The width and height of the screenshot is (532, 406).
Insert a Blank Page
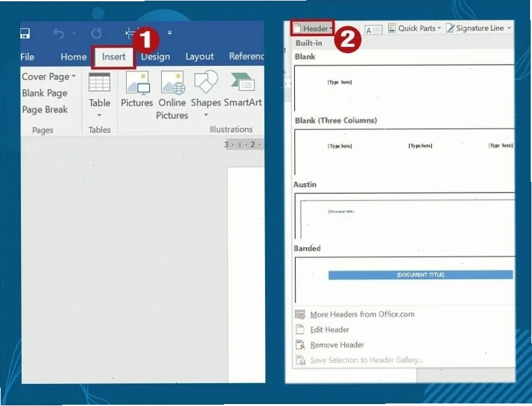(x=45, y=93)
